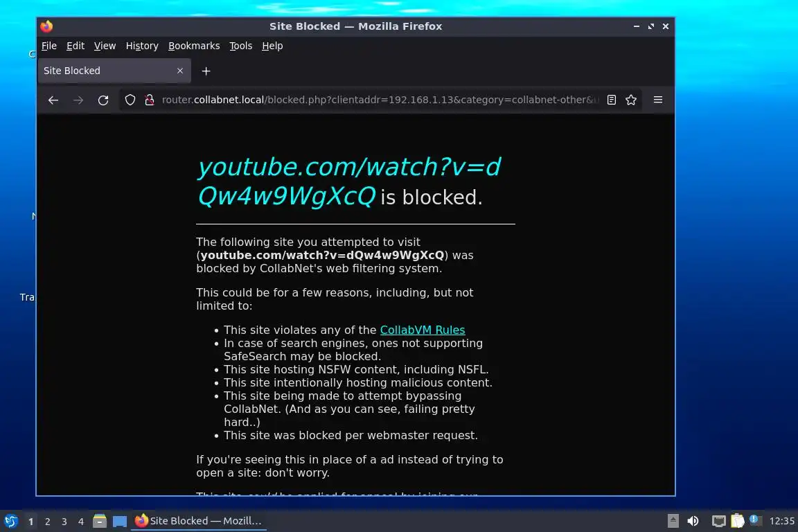Click the Firefox logo in title bar

tap(46, 26)
